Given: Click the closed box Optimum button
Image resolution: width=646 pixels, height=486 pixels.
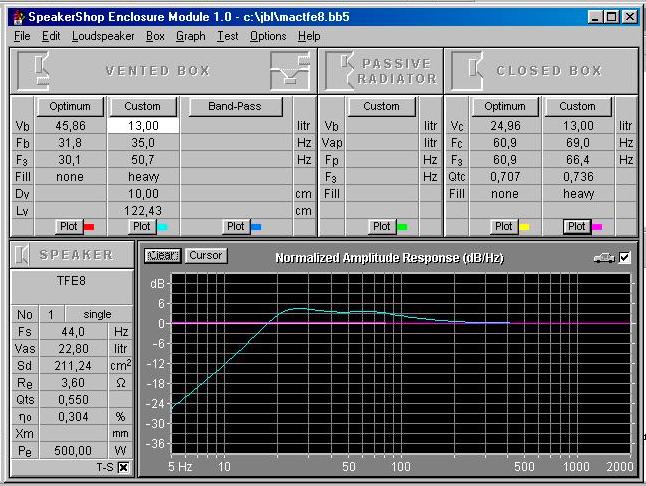Looking at the screenshot, I should point(505,106).
